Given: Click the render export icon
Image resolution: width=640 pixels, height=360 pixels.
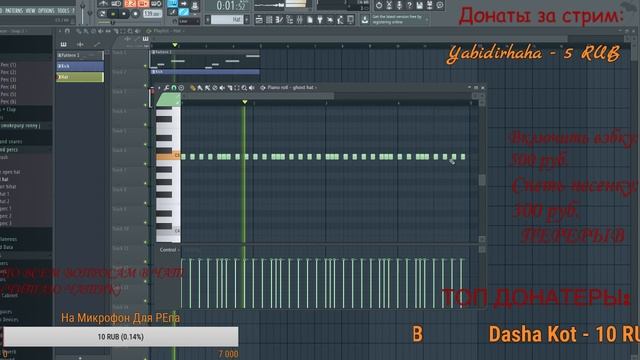Looking at the screenshot, I should point(429,5).
